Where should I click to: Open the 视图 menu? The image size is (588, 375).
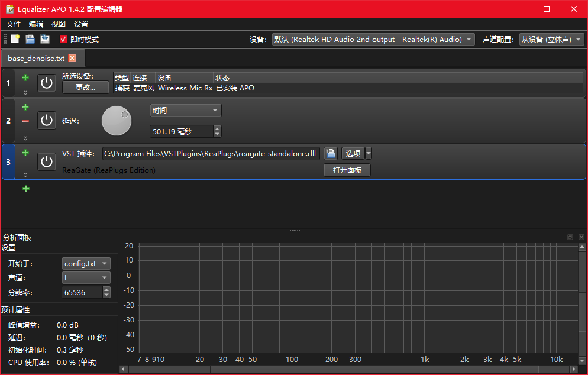click(59, 24)
